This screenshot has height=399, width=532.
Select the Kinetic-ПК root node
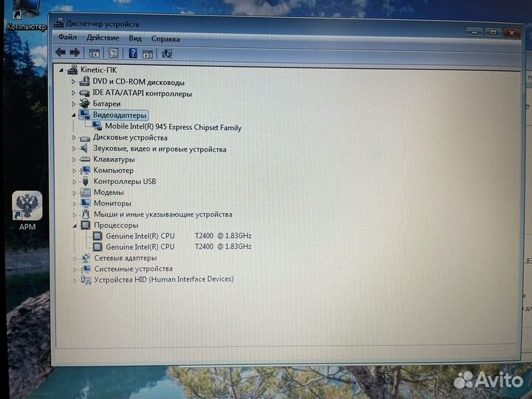pyautogui.click(x=98, y=70)
